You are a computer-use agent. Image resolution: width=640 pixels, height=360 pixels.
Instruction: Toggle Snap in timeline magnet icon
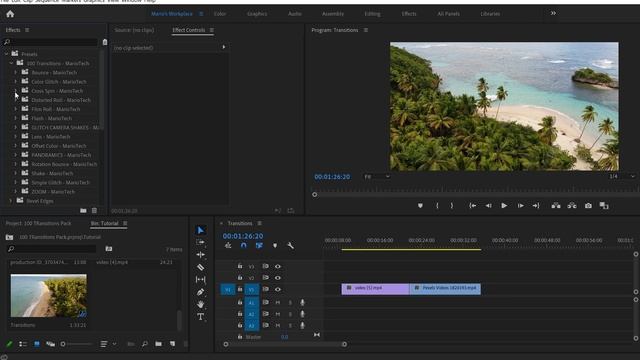[x=244, y=245]
